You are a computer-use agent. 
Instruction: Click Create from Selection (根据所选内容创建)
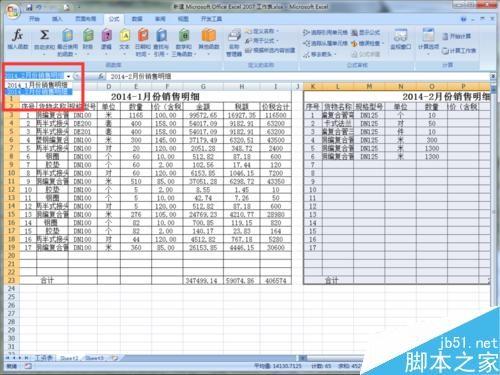pos(270,50)
